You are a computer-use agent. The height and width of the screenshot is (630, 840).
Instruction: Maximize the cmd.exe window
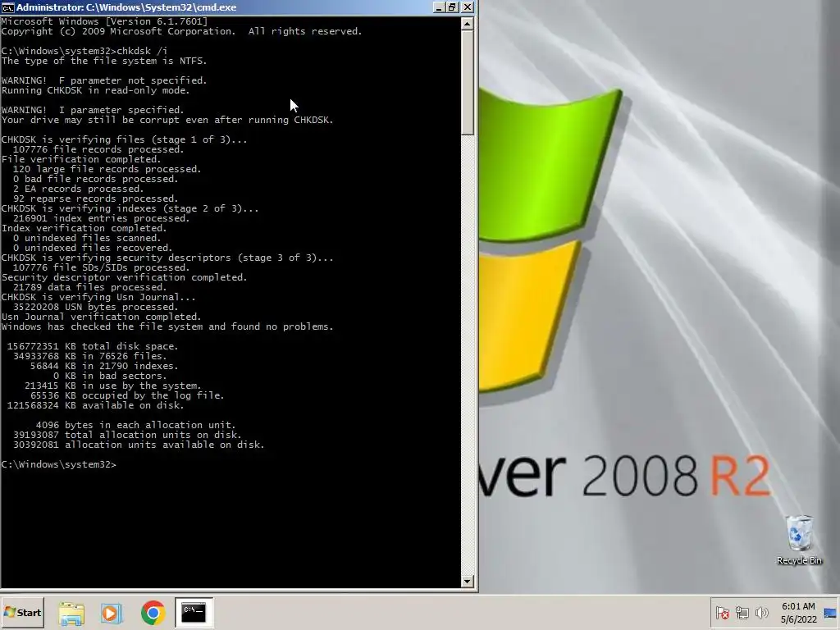pyautogui.click(x=453, y=7)
